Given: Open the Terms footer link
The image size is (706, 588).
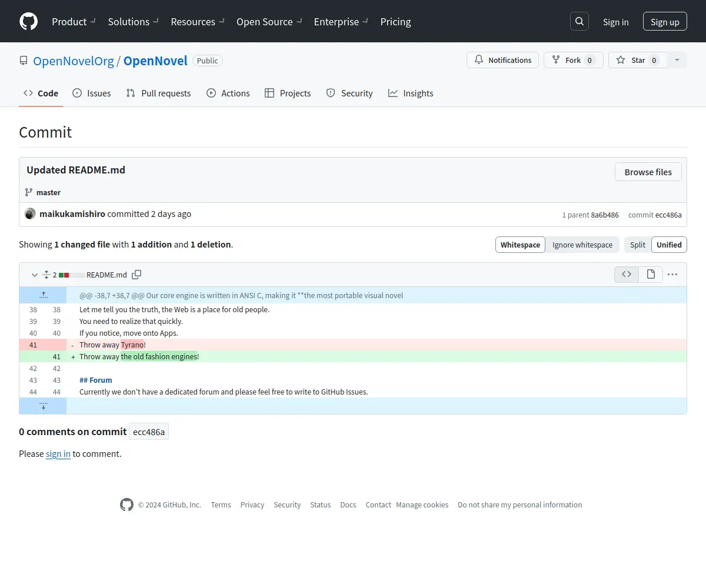Looking at the screenshot, I should [x=221, y=505].
